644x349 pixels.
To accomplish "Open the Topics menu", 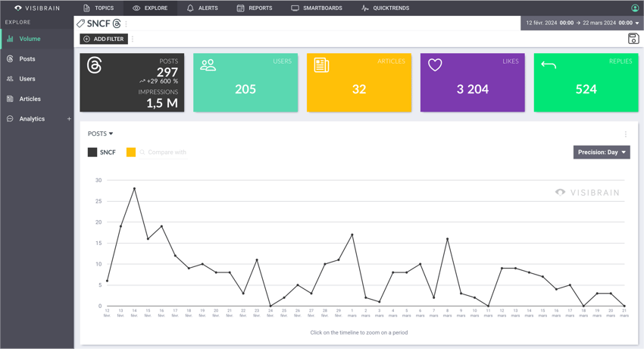I will tap(98, 8).
